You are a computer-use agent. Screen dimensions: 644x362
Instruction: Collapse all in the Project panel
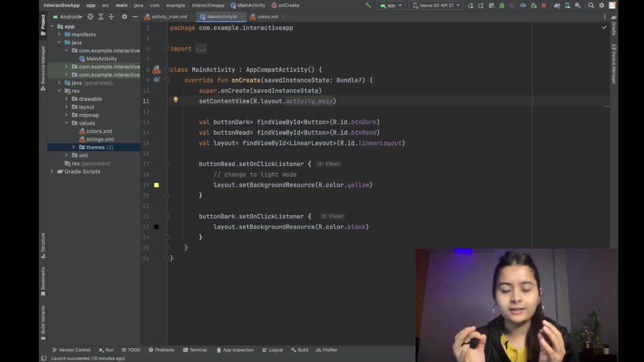(x=111, y=17)
